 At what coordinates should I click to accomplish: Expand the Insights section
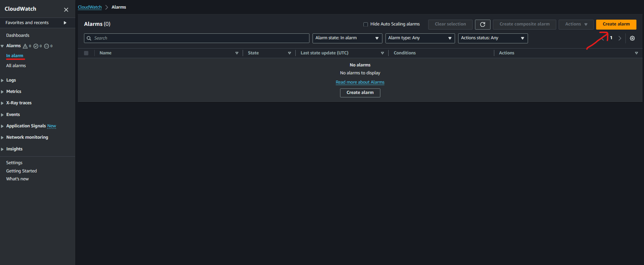2,149
